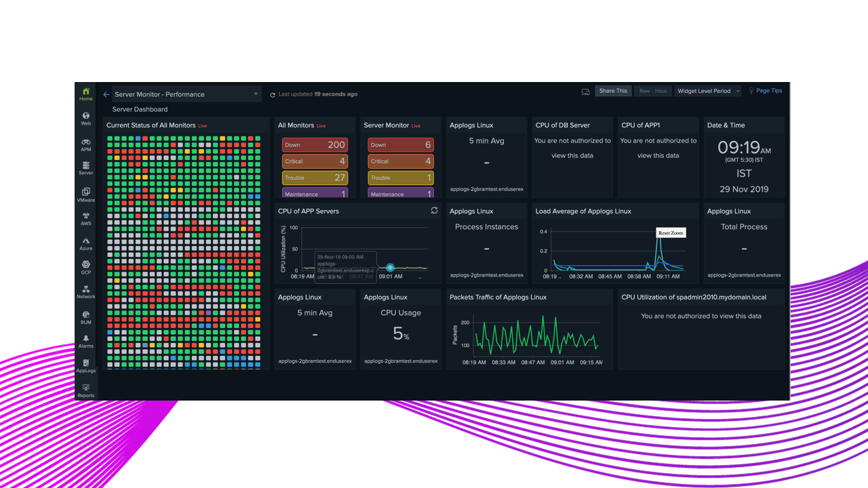The width and height of the screenshot is (868, 488).
Task: Select the Server icon in sidebar
Action: point(85,168)
